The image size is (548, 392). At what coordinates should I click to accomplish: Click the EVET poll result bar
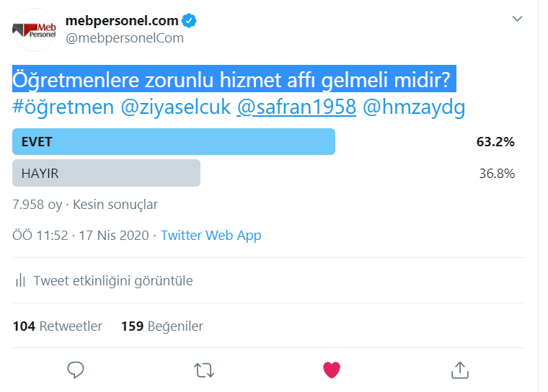tap(174, 142)
